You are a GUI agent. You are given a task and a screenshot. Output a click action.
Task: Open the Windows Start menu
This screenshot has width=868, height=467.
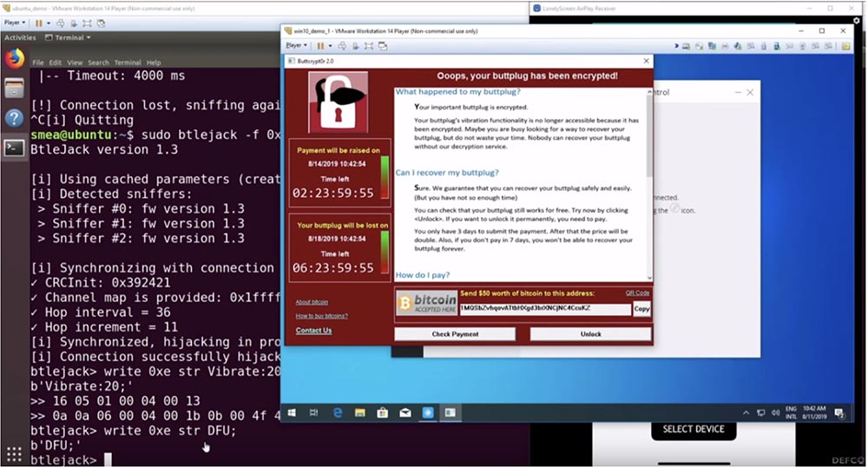(x=292, y=413)
